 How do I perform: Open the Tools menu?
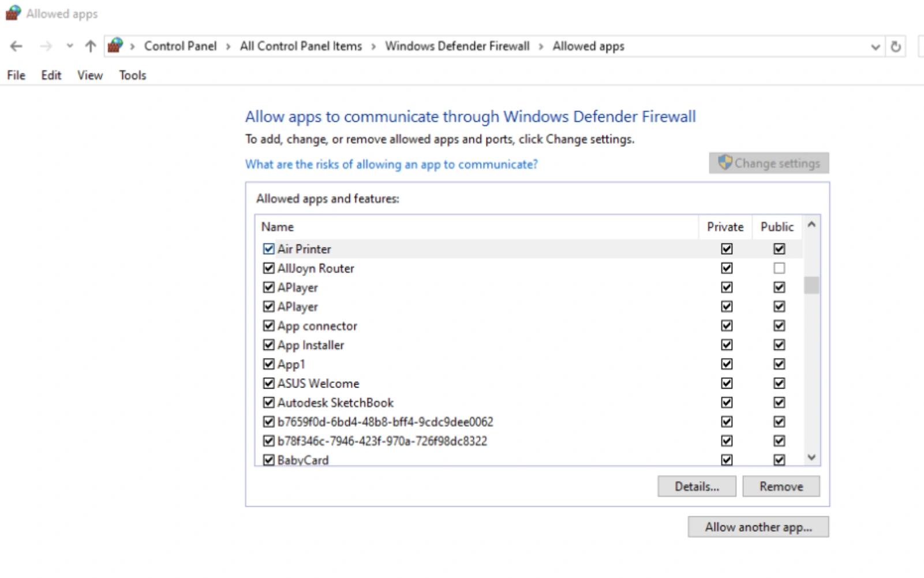click(133, 75)
